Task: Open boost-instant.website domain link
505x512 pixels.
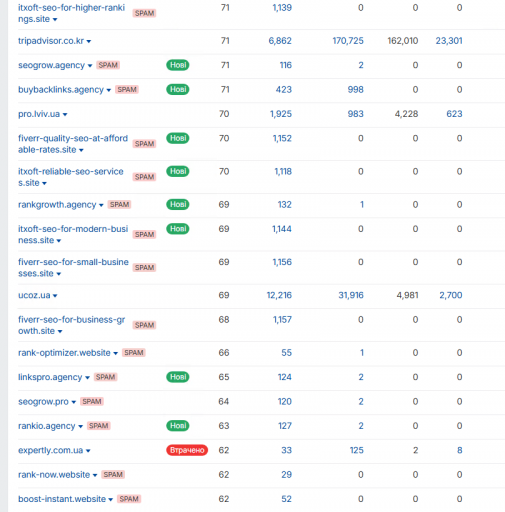Action: 62,499
